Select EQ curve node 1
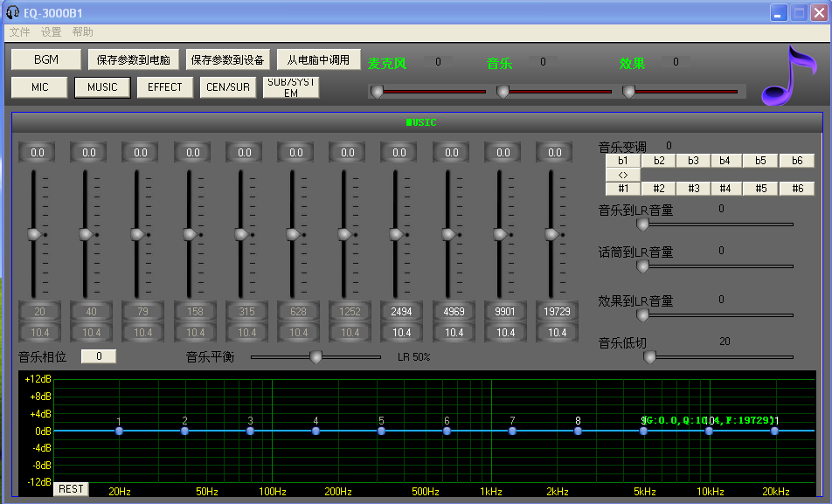This screenshot has width=832, height=504. [119, 431]
